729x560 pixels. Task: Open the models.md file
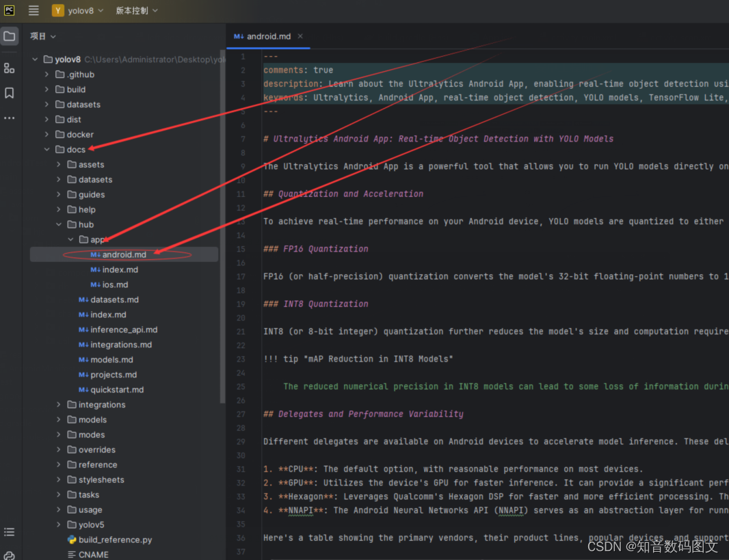coord(106,360)
